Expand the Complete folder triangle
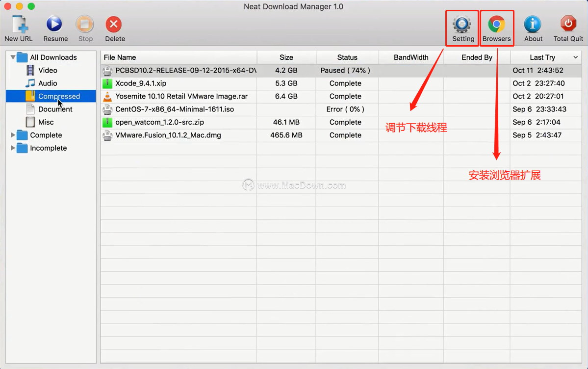Screen dimensions: 588x369 [13, 135]
